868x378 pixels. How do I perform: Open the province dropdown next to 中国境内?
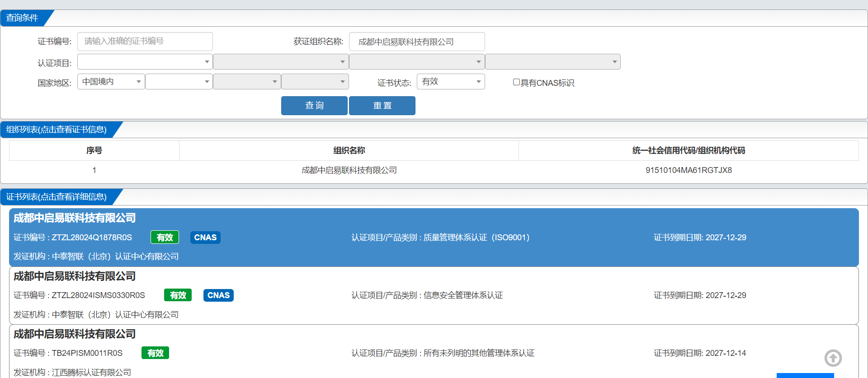tap(179, 82)
